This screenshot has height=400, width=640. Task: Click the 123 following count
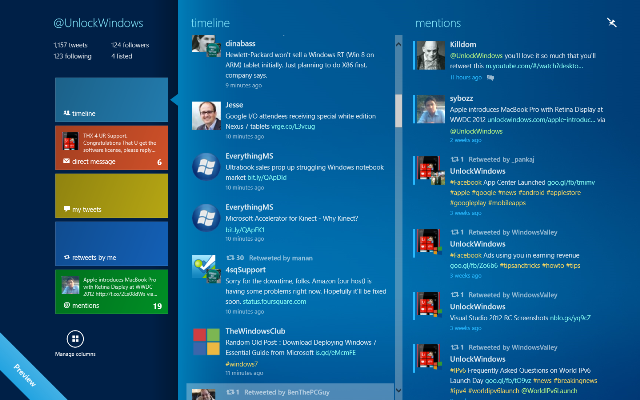pyautogui.click(x=72, y=56)
